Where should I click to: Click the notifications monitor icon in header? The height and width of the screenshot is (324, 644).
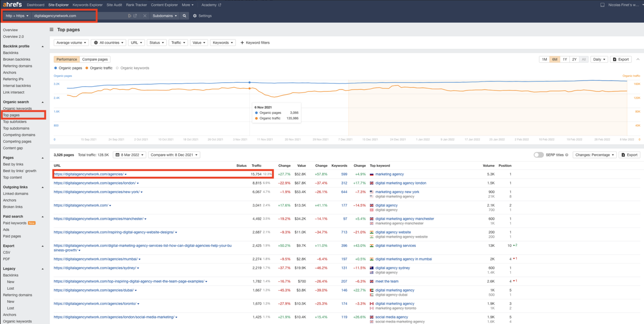point(602,5)
